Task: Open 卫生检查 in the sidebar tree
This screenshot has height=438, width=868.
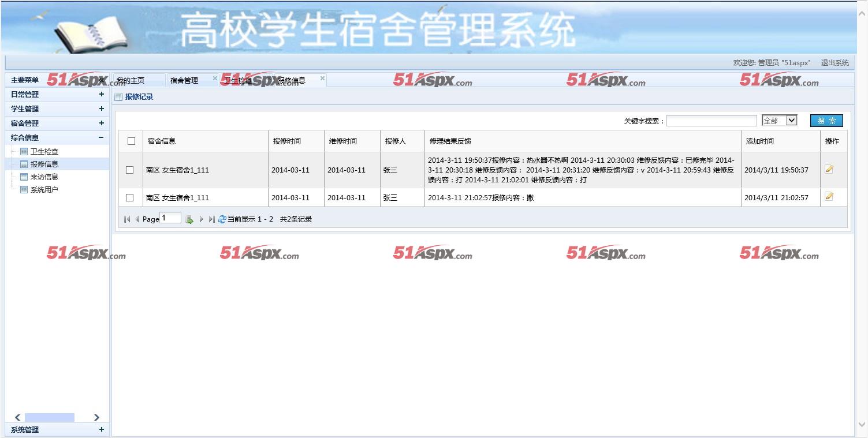Action: 44,151
